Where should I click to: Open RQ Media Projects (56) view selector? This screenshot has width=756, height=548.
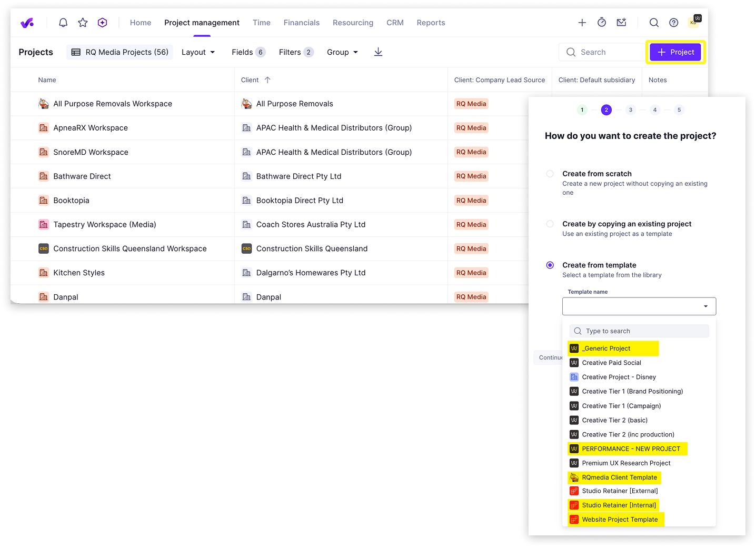(120, 52)
